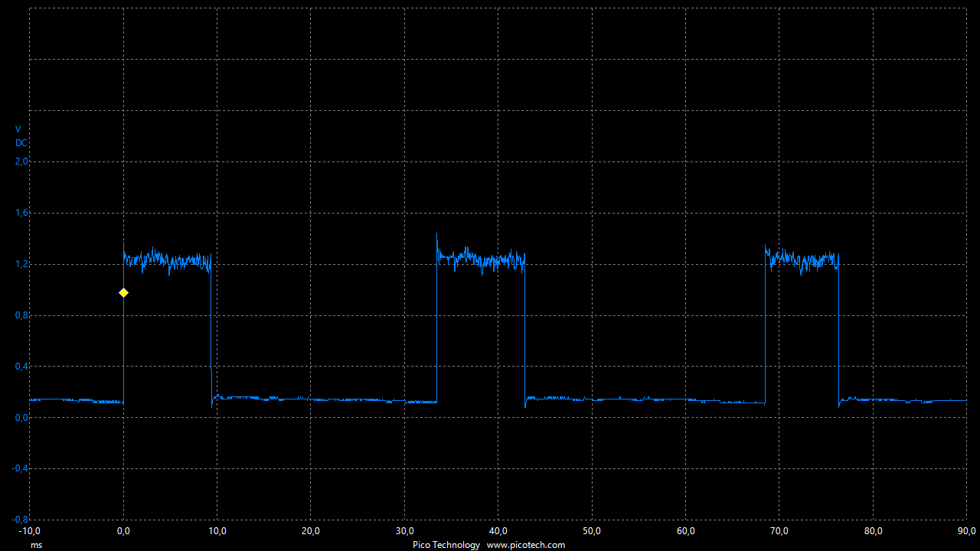Click the yellow diamond trigger marker

pos(123,292)
